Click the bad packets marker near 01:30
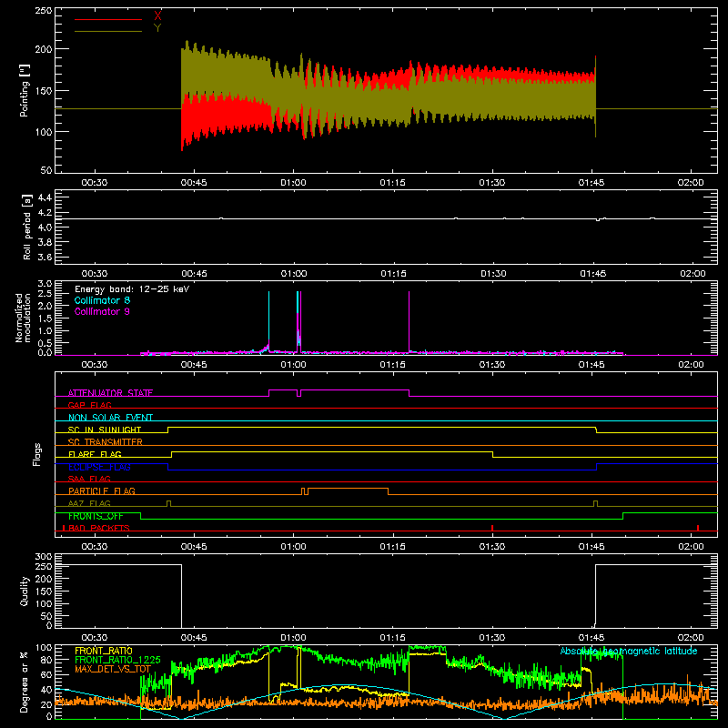 click(x=492, y=528)
